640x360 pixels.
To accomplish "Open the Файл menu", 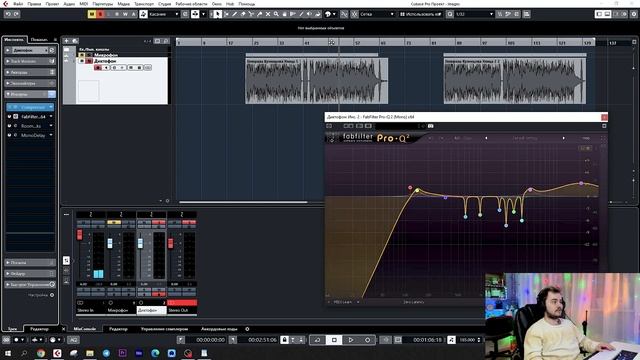I will (18, 4).
